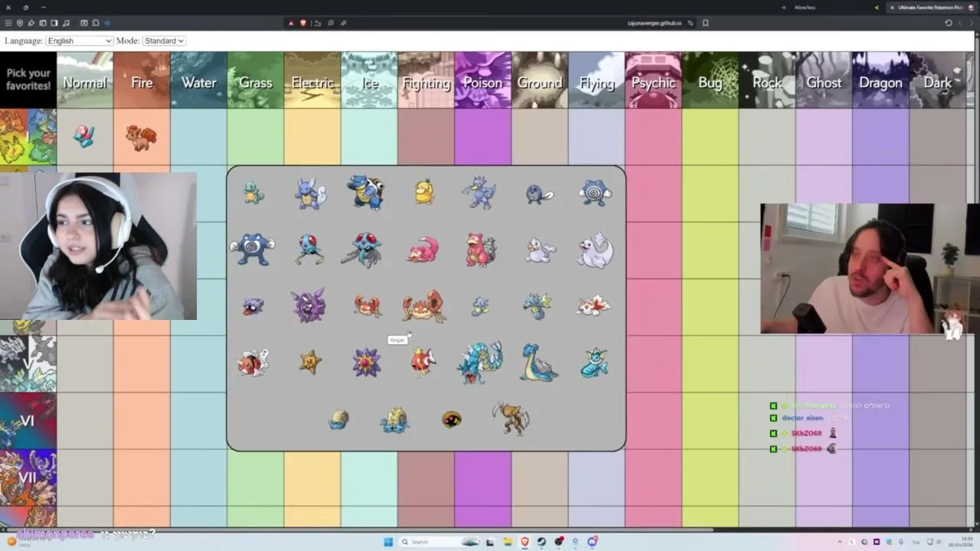Click the Fire type column header

(142, 80)
